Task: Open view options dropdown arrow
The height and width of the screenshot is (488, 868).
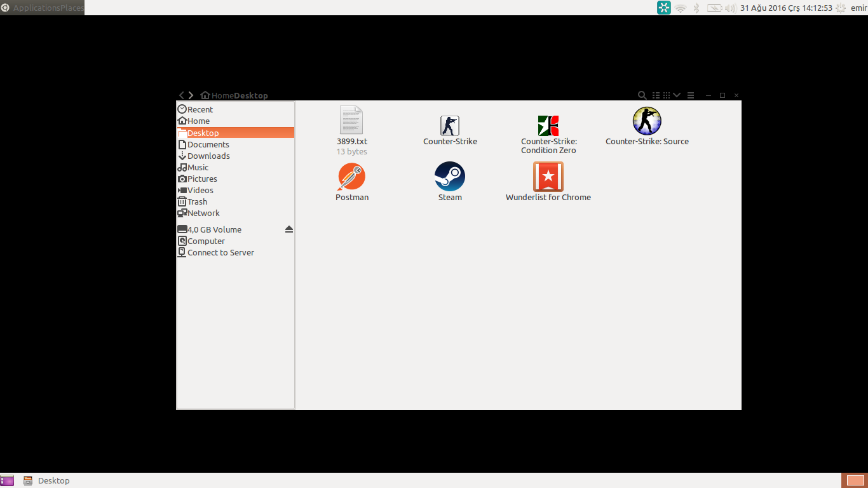Action: [x=677, y=95]
